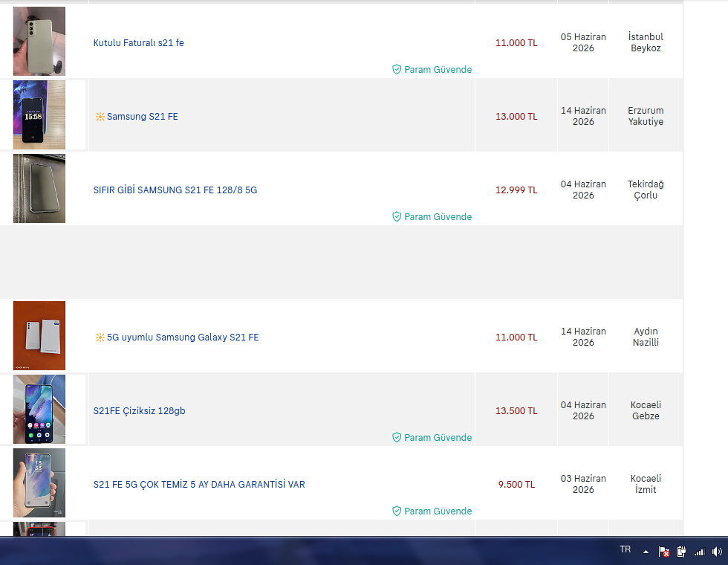Click the date 05 Haziran 2026
This screenshot has width=728, height=565.
583,42
